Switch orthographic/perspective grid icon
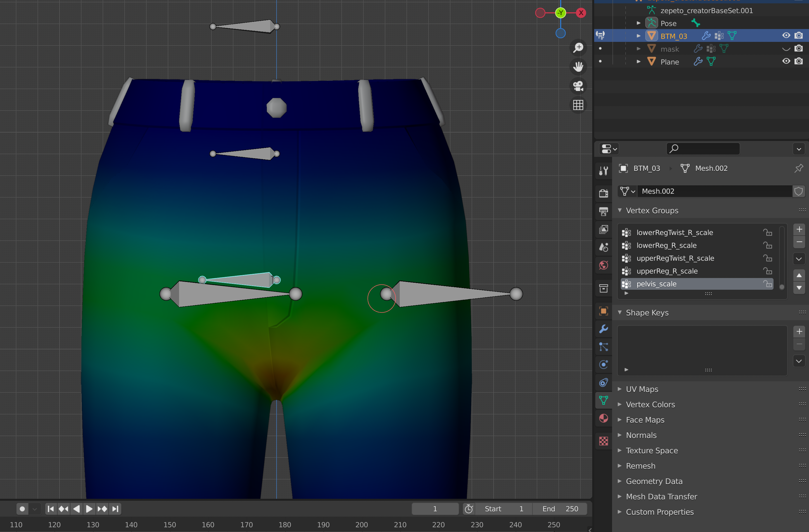This screenshot has width=809, height=532. click(578, 105)
